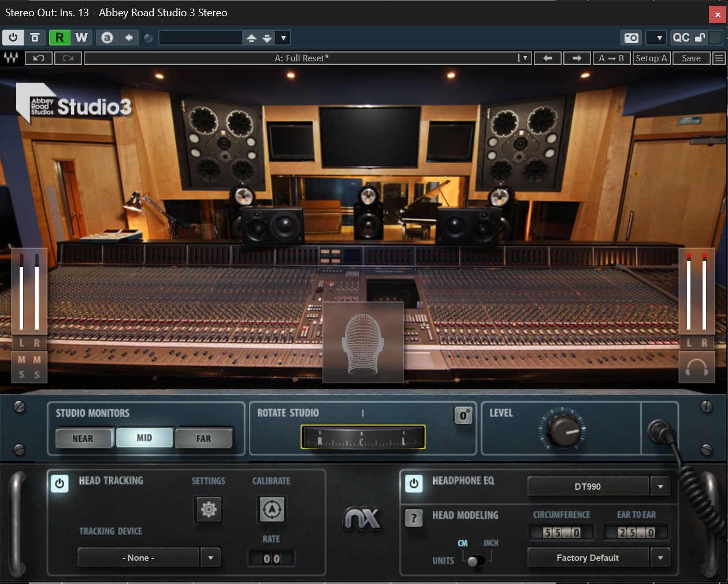The image size is (728, 584).
Task: Toggle Head Tracking power button
Action: tap(60, 483)
